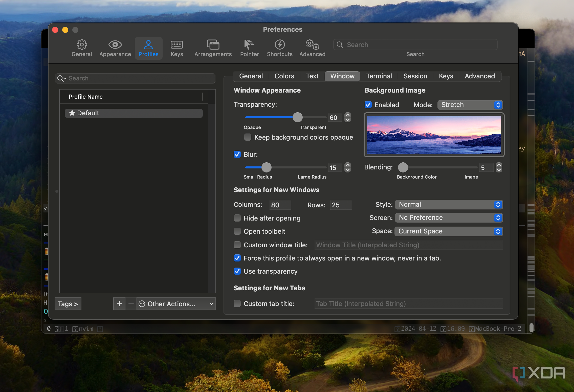This screenshot has width=574, height=392.
Task: Switch to profile Keys tab
Action: click(446, 76)
